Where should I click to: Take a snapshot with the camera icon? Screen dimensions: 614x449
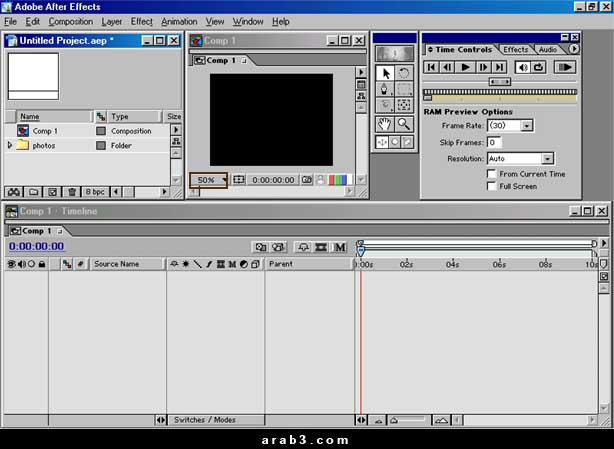307,180
